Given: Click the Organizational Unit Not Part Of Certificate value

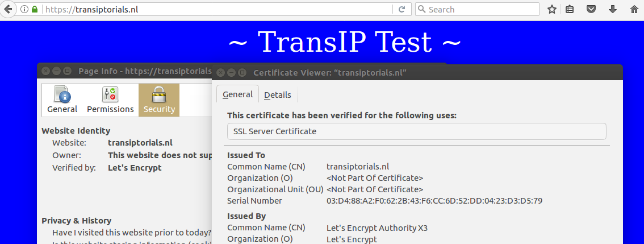Looking at the screenshot, I should 375,190.
